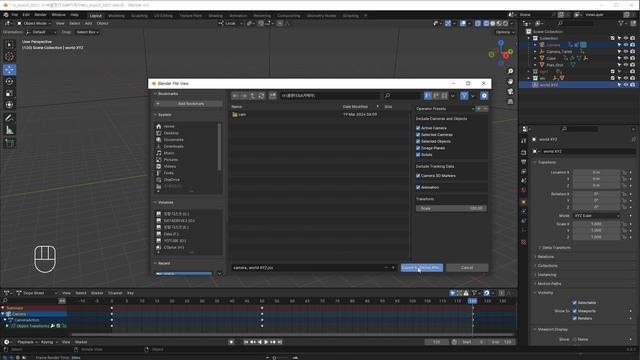
Task: Open the Render menu
Action: (40, 15)
